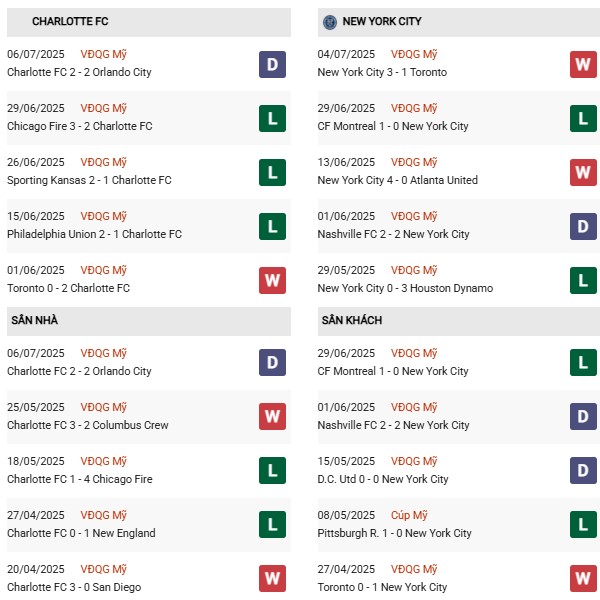Click the W badge for Charlotte FC 3-0 San Diego

point(272,579)
